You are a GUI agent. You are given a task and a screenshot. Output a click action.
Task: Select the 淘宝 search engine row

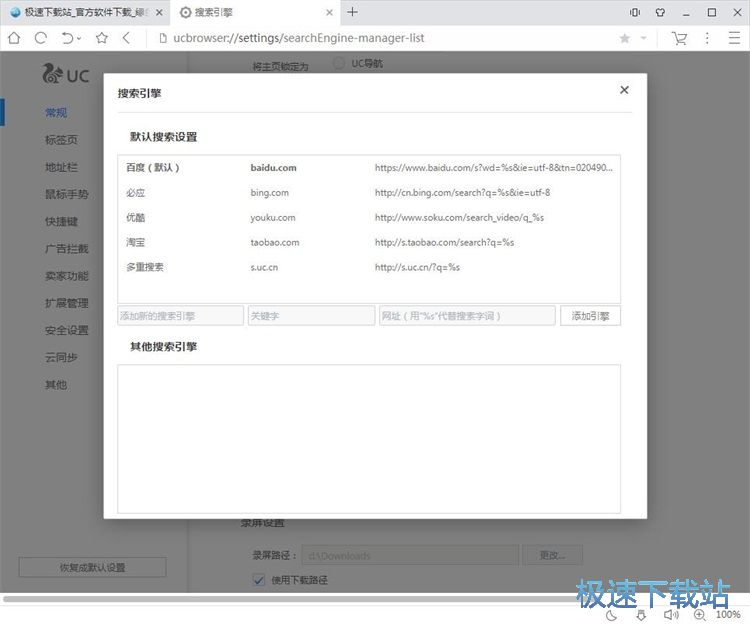click(369, 242)
